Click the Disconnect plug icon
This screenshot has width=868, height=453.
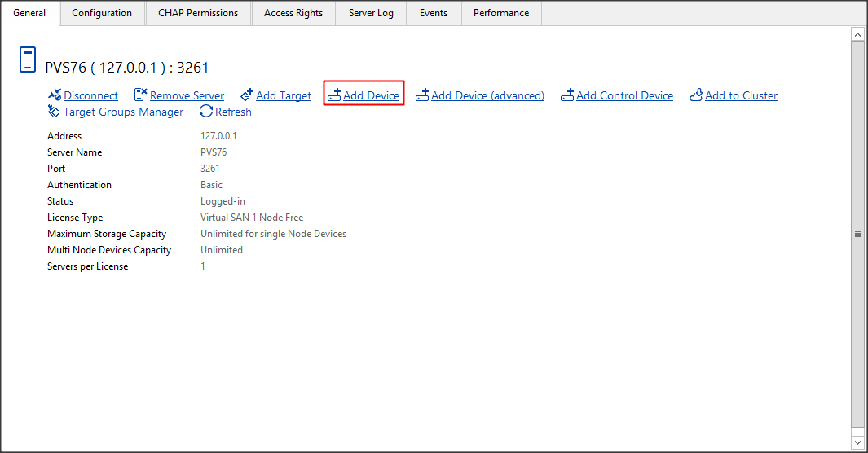point(55,95)
